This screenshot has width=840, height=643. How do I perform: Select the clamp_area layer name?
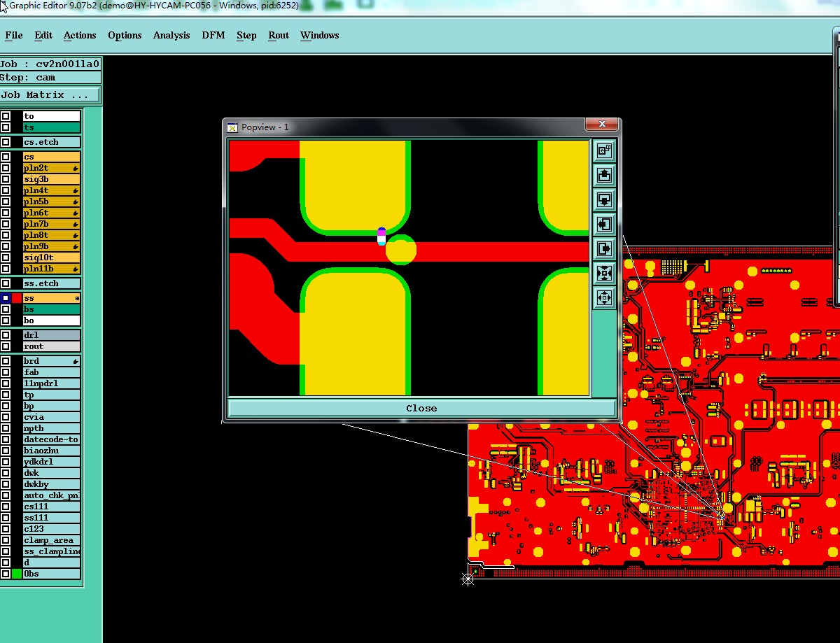pyautogui.click(x=52, y=540)
